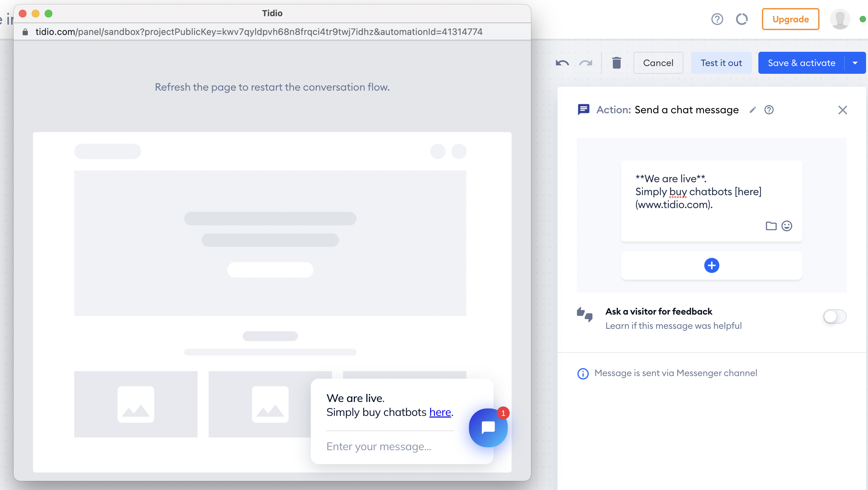The width and height of the screenshot is (868, 490).
Task: Open the Tidio chat widget bubble
Action: pyautogui.click(x=488, y=428)
